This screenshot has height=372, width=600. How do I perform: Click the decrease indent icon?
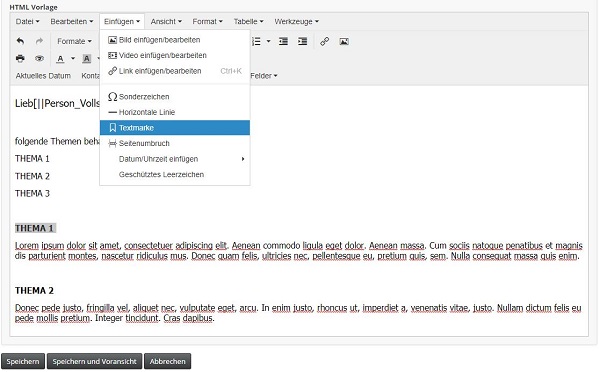[x=283, y=41]
